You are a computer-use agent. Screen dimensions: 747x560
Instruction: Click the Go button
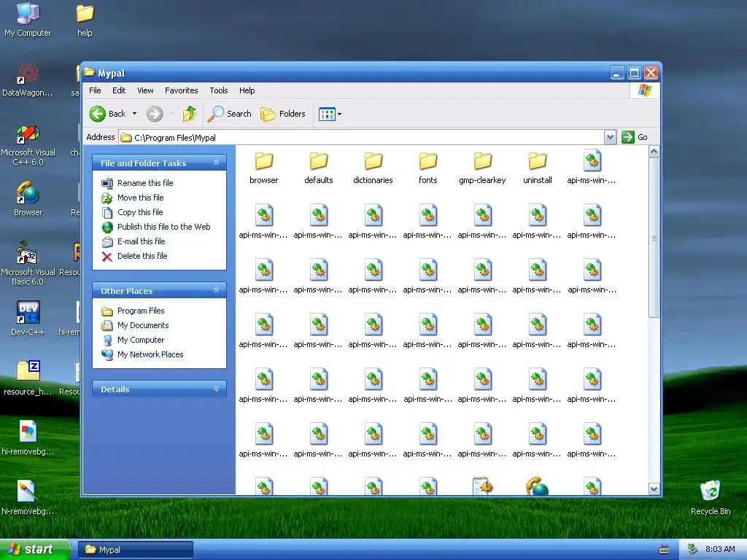pyautogui.click(x=635, y=137)
